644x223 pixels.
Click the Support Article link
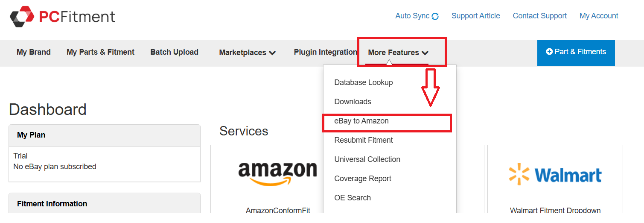(476, 16)
